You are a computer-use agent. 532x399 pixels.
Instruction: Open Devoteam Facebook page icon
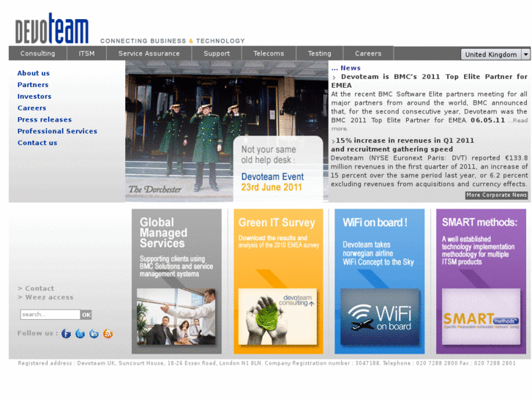pyautogui.click(x=66, y=334)
